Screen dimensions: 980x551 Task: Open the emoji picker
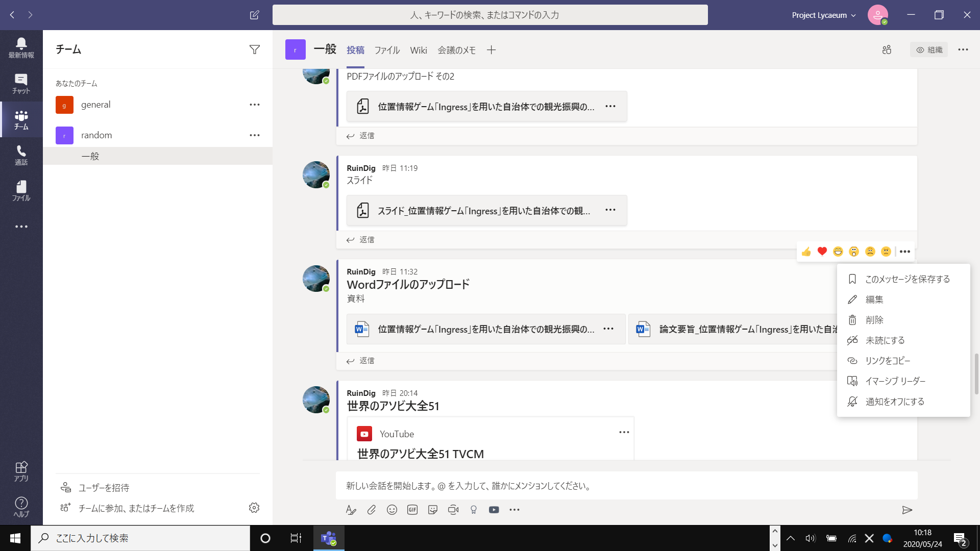pos(391,510)
